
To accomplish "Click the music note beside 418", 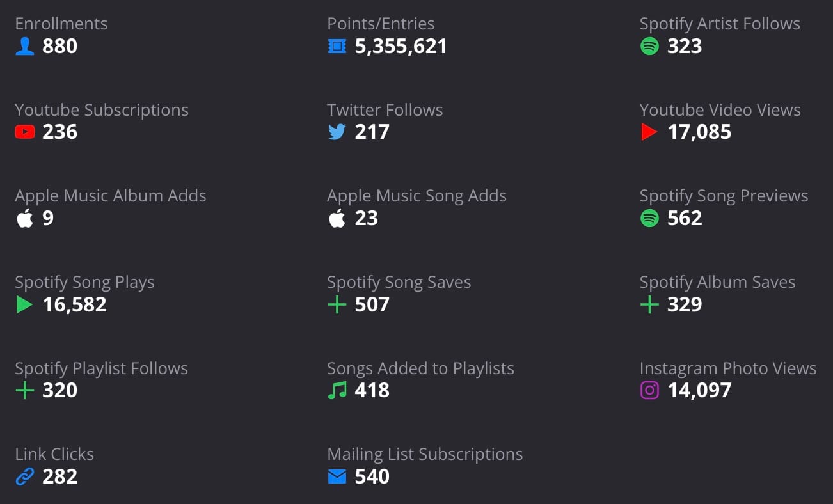I will point(337,390).
